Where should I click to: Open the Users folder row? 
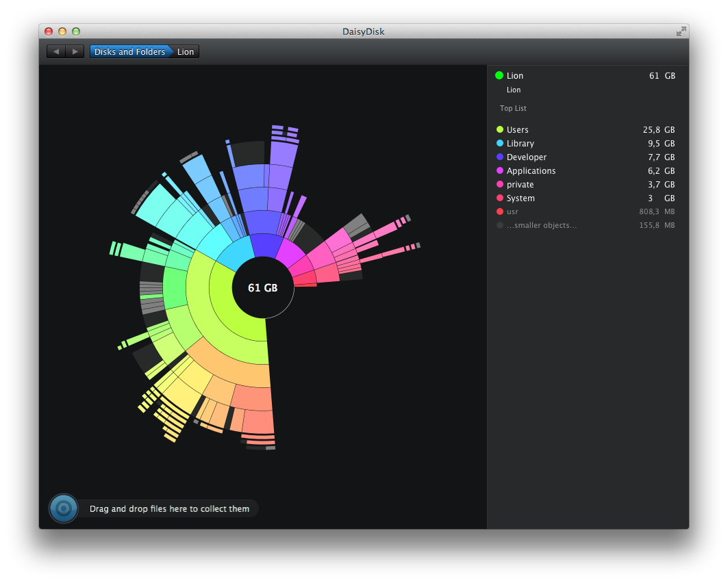tap(588, 129)
